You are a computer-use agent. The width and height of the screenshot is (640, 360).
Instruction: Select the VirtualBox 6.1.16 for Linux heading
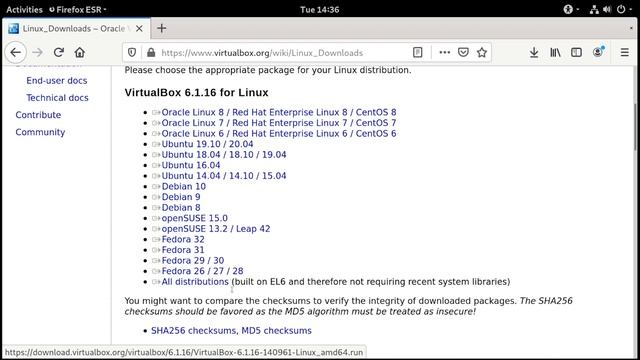click(196, 93)
